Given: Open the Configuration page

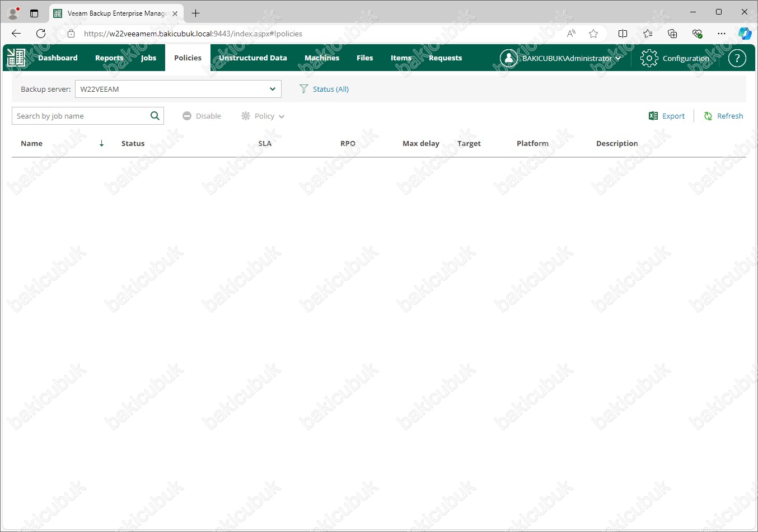Looking at the screenshot, I should (686, 58).
